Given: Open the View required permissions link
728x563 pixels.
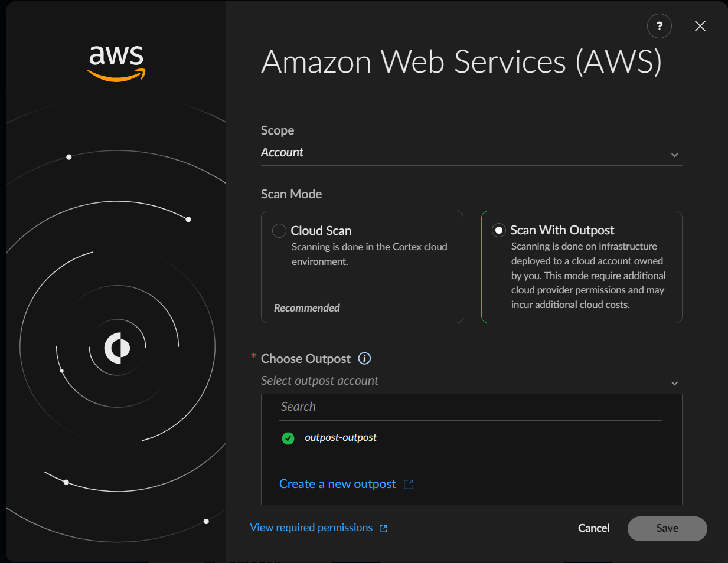Looking at the screenshot, I should 311,528.
